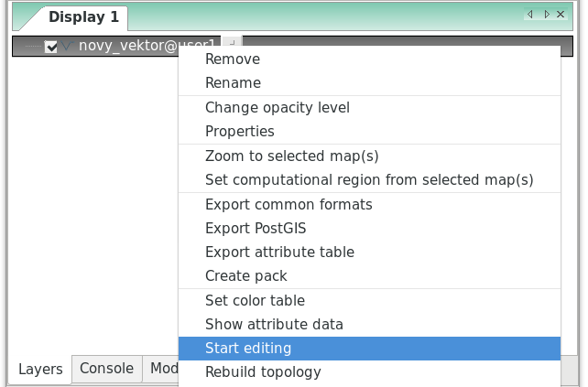Open Change opacity level option
The image size is (588, 387).
pyautogui.click(x=369, y=108)
